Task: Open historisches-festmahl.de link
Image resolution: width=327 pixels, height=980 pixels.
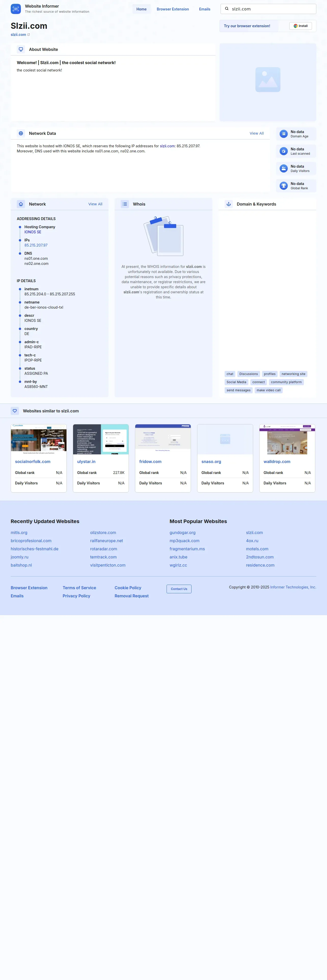Action: (x=35, y=549)
